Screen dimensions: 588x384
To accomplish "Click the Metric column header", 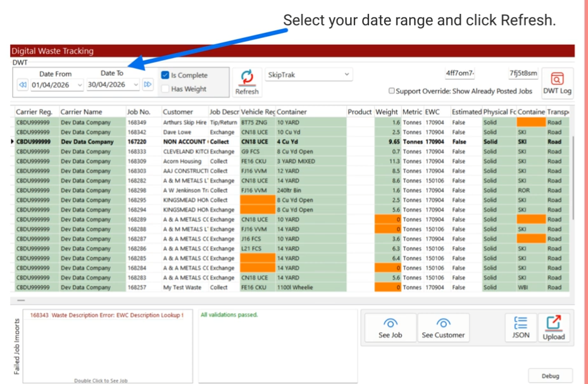I will [x=413, y=111].
